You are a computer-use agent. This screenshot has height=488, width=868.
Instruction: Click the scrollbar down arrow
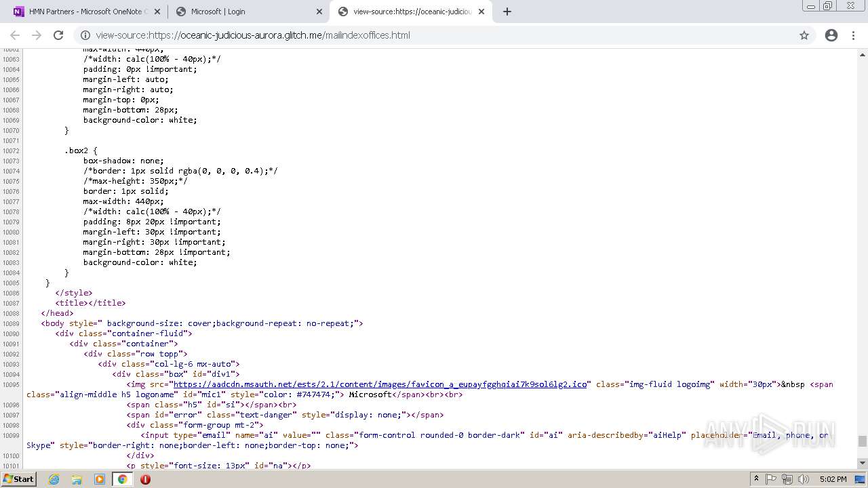[x=862, y=464]
